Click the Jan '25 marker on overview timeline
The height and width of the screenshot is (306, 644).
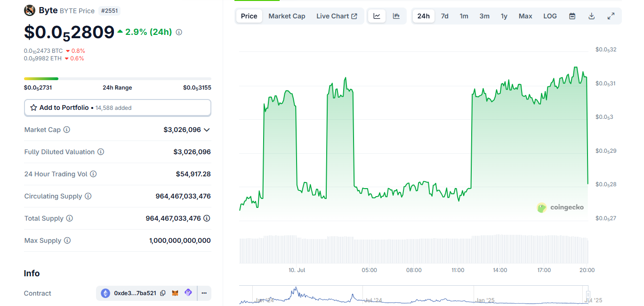click(x=485, y=300)
